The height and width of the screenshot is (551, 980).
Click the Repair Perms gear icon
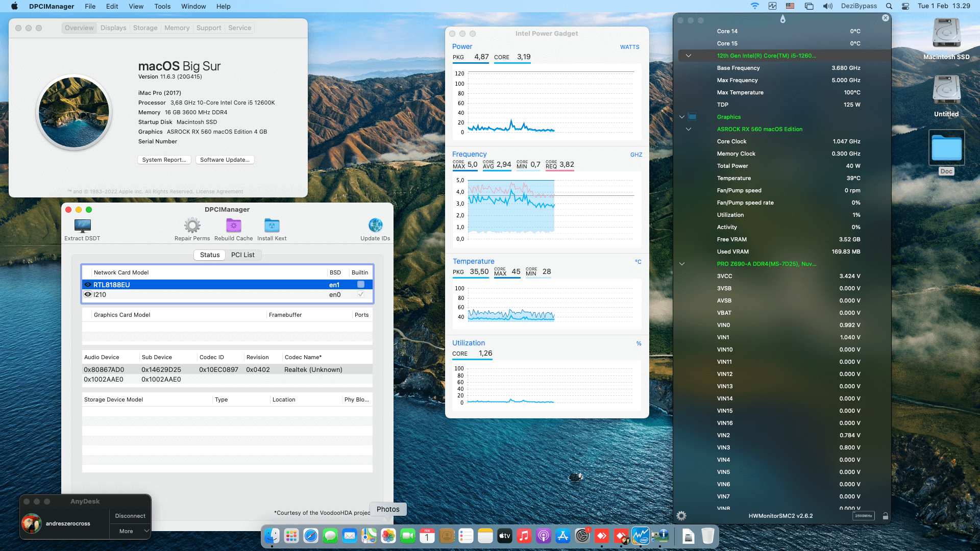[192, 226]
